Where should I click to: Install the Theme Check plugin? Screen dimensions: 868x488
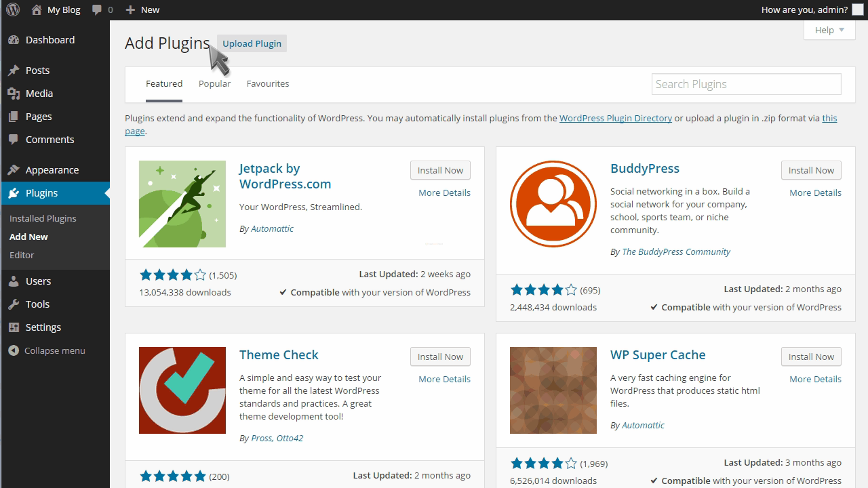[x=440, y=357]
